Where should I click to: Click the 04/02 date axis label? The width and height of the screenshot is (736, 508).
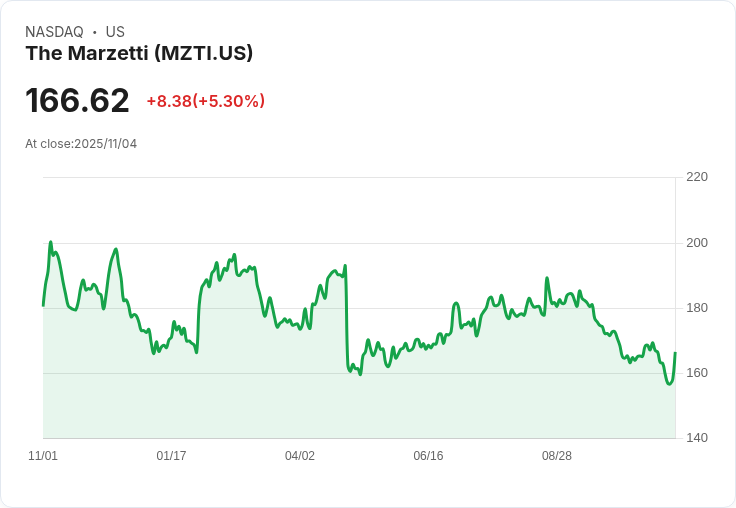[x=300, y=456]
